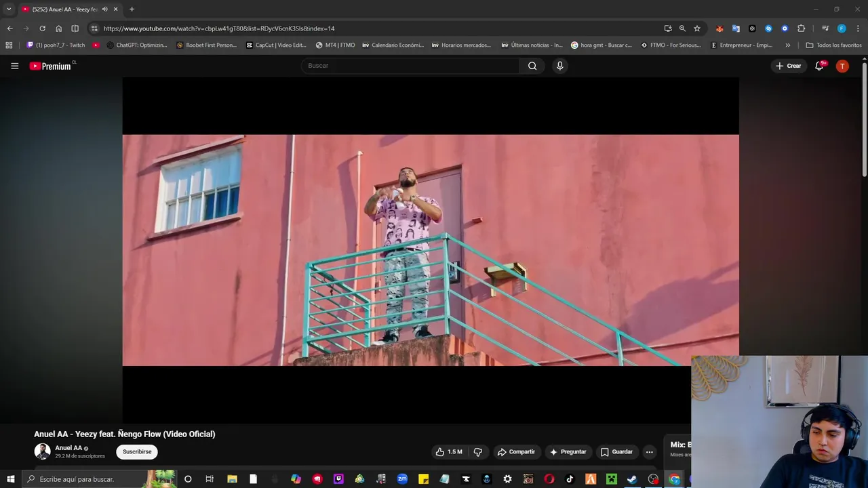Open Settings gear on taskbar

click(x=507, y=479)
